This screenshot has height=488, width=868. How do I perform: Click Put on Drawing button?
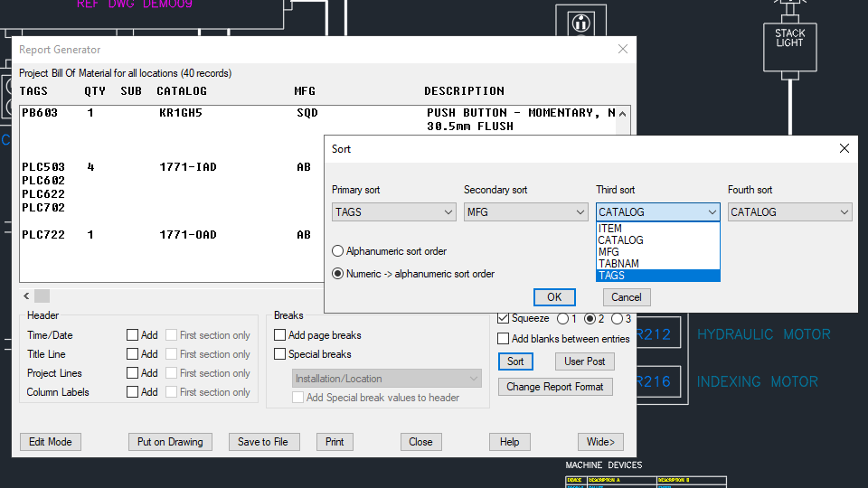(170, 442)
